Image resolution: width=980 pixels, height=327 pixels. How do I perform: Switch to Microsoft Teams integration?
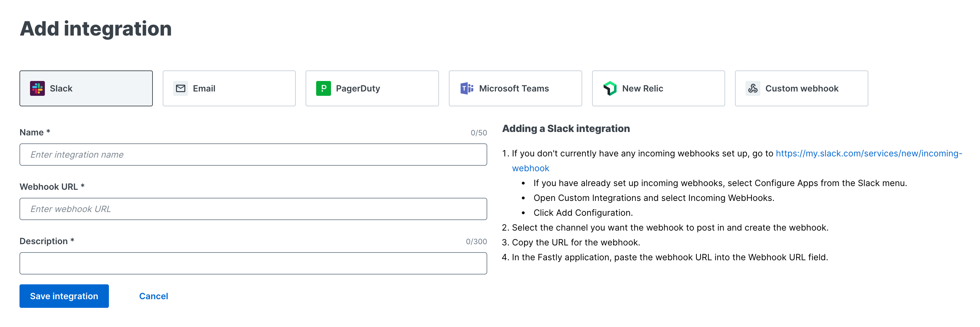515,88
